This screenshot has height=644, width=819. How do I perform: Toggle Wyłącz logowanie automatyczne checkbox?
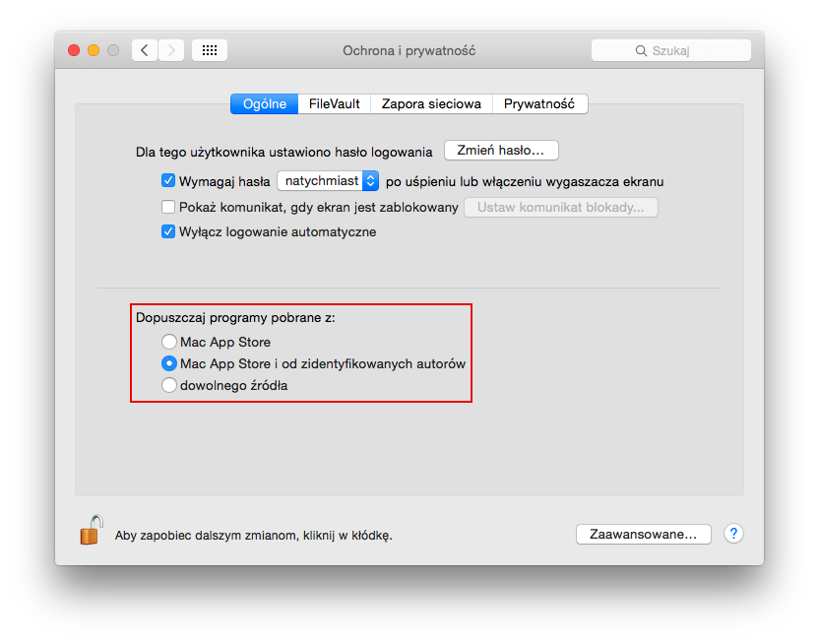168,231
